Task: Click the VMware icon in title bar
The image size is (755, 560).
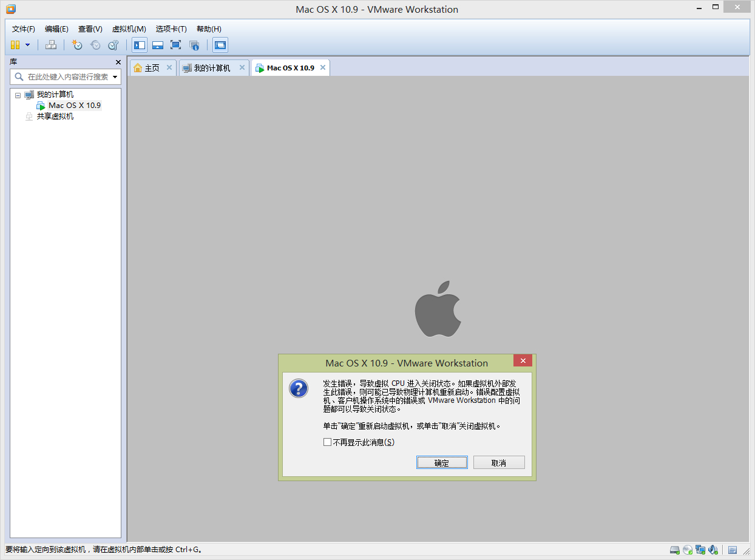Action: coord(11,9)
